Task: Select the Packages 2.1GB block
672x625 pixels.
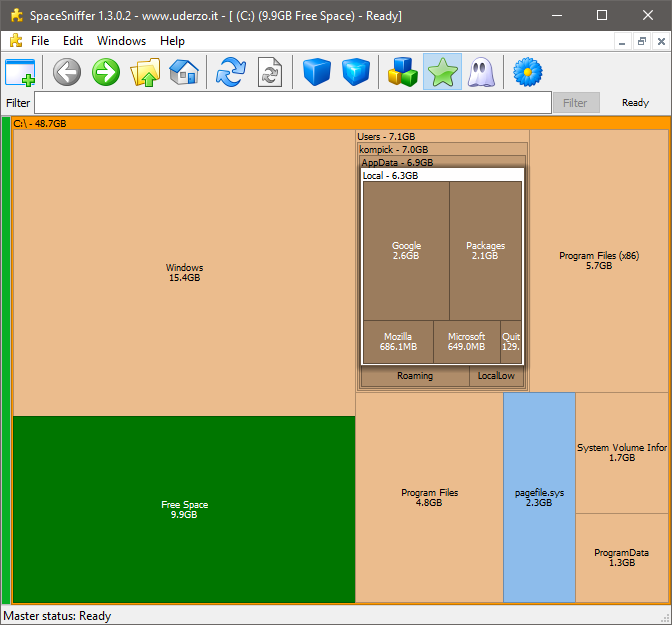Action: click(x=486, y=251)
